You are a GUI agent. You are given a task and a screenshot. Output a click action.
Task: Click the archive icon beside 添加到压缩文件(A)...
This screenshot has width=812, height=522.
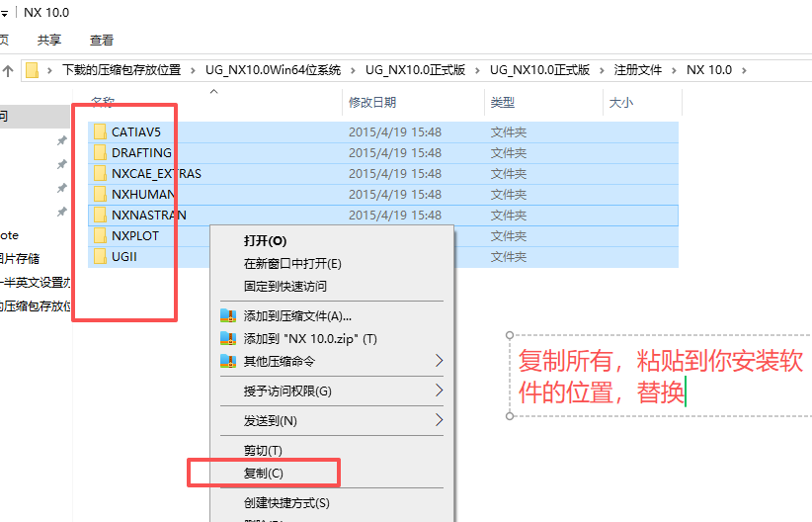pyautogui.click(x=228, y=315)
